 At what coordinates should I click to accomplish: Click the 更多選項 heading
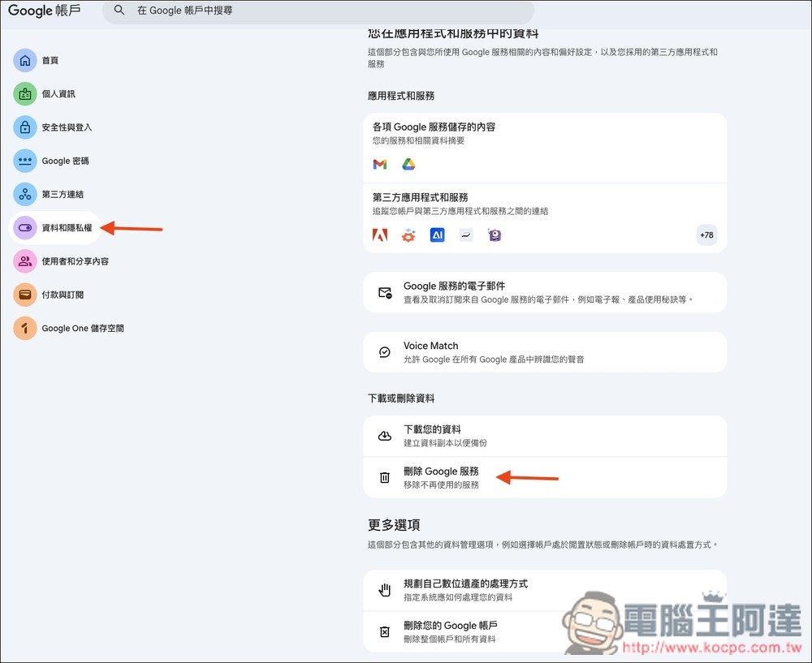click(x=394, y=525)
